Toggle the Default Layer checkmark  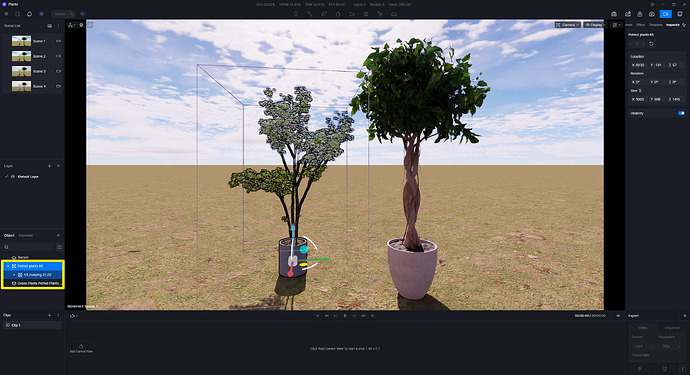pos(6,176)
